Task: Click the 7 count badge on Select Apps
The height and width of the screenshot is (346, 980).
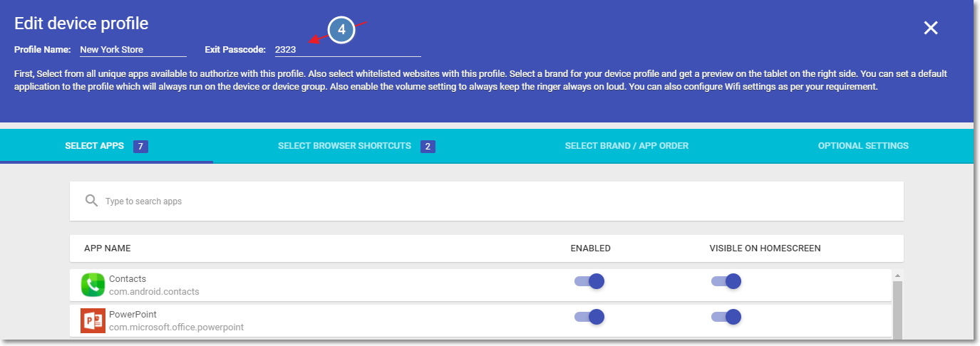Action: pyautogui.click(x=140, y=147)
